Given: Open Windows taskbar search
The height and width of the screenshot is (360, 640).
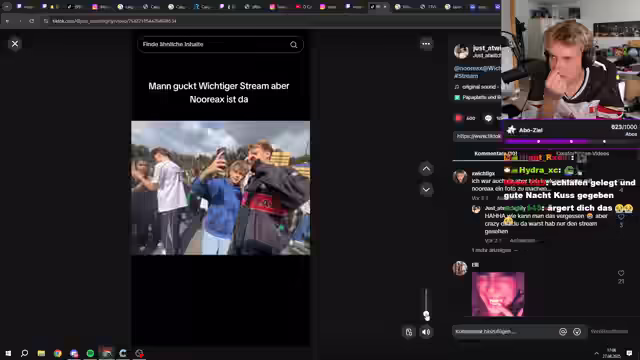Looking at the screenshot, I should [x=24, y=353].
